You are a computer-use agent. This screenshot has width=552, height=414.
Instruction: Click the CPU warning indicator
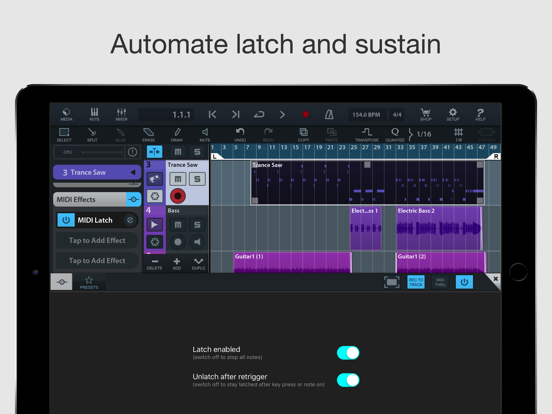tap(132, 152)
